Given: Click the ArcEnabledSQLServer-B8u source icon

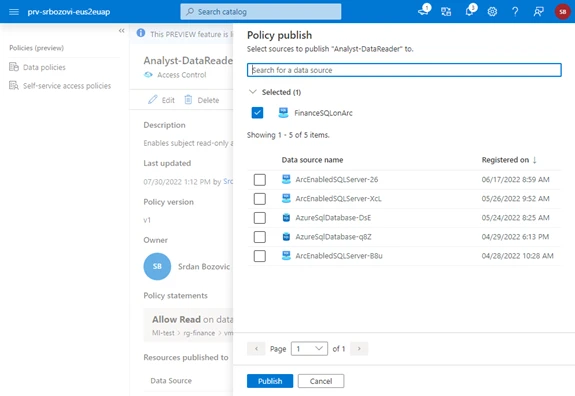Looking at the screenshot, I should point(286,256).
